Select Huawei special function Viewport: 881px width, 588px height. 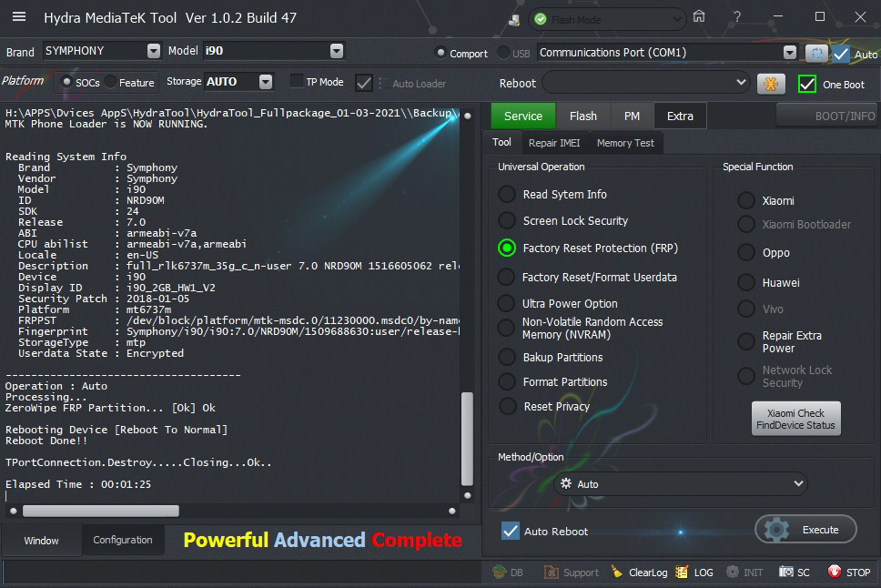click(746, 282)
